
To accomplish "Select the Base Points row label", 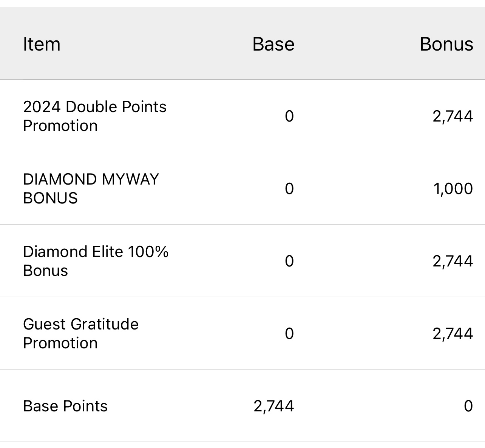I will tap(65, 406).
